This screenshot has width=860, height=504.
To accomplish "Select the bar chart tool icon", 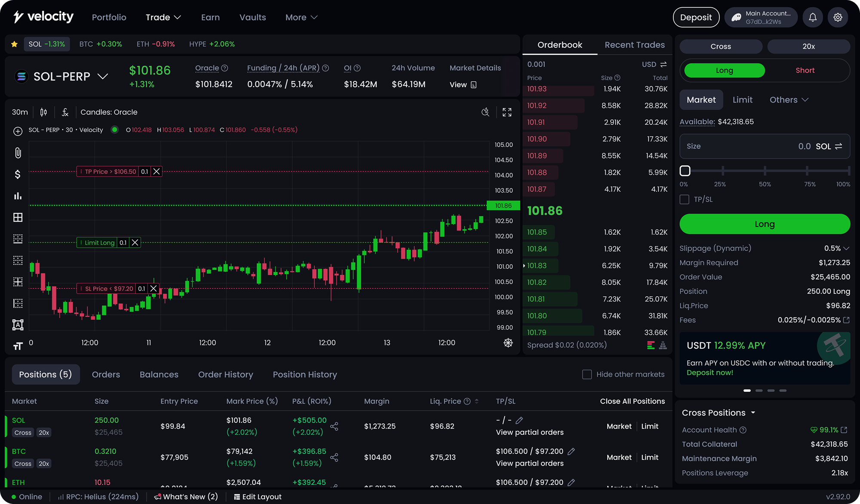I will (18, 196).
